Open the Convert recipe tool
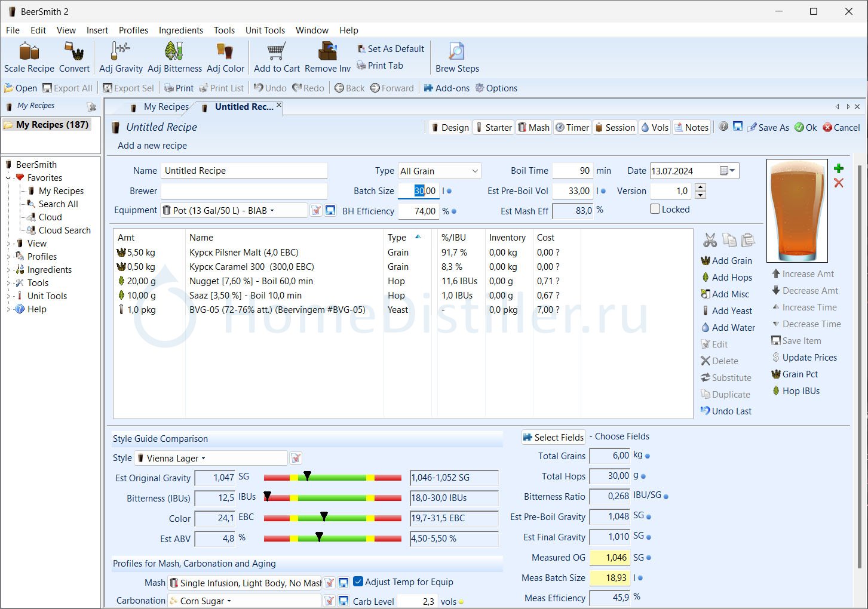 pos(74,57)
